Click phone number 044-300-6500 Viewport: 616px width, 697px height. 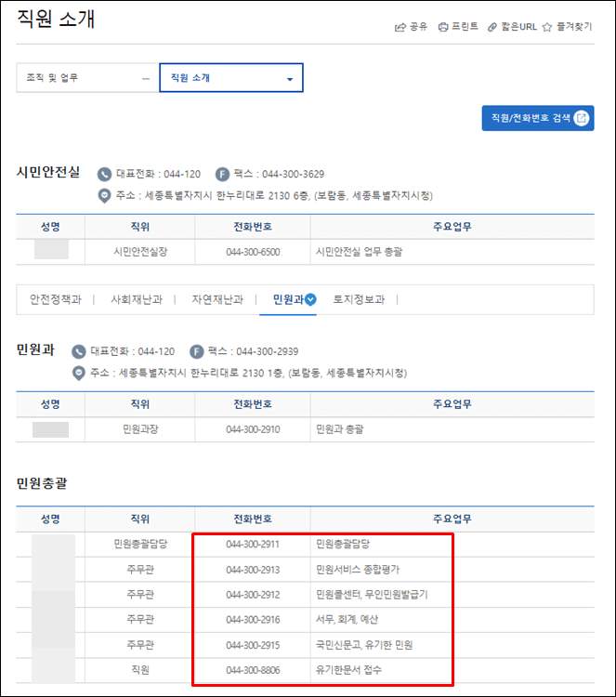(x=253, y=252)
